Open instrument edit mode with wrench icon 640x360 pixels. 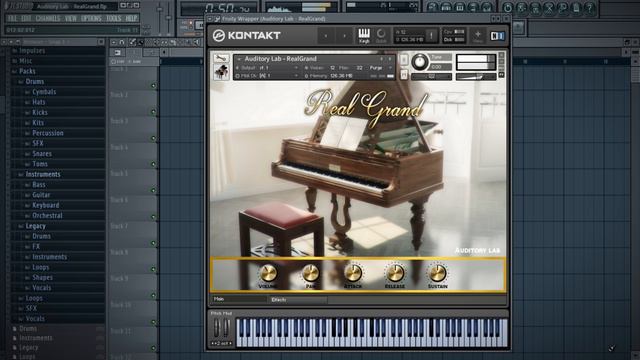[221, 58]
